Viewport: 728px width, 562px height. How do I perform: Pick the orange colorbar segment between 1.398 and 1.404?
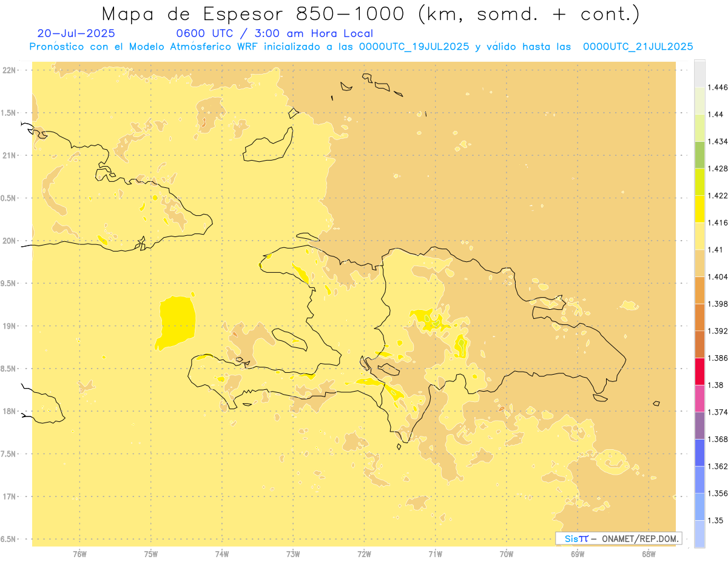pos(699,290)
